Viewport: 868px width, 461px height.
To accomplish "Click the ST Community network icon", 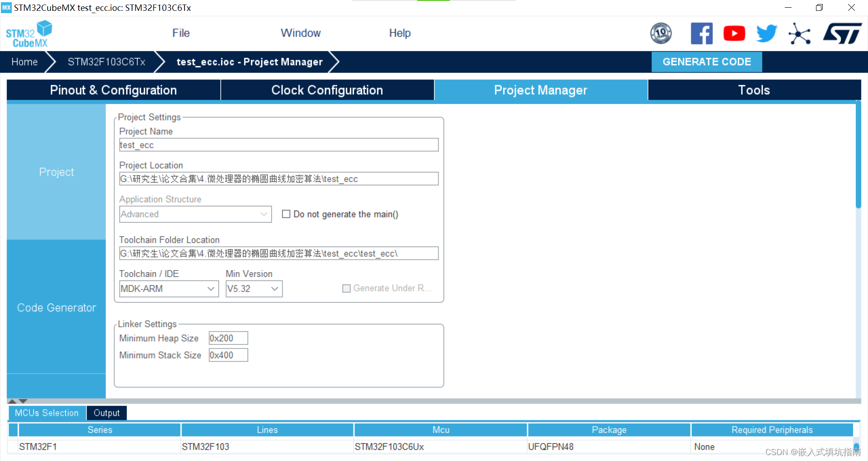I will click(x=799, y=33).
